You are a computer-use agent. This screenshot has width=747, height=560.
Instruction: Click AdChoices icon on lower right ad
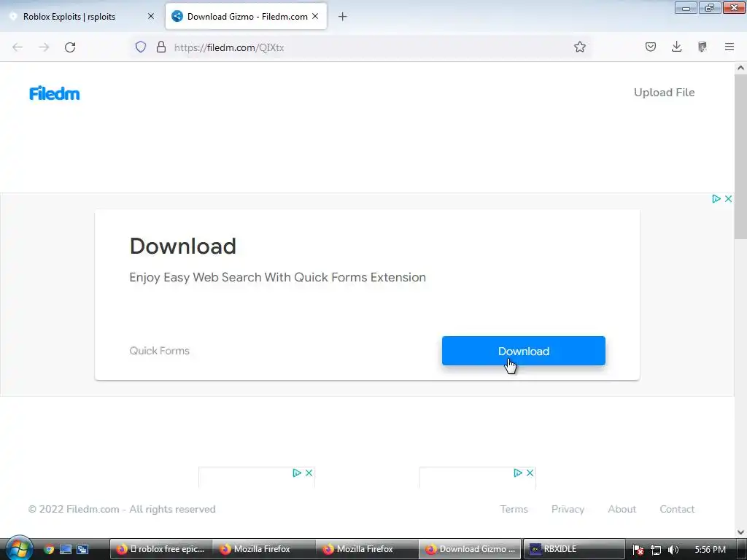point(518,472)
